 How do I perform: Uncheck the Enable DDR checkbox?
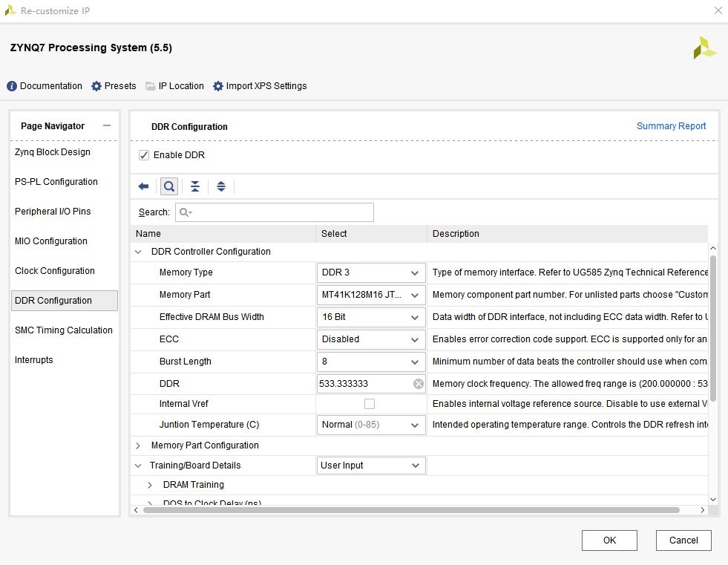tap(144, 155)
